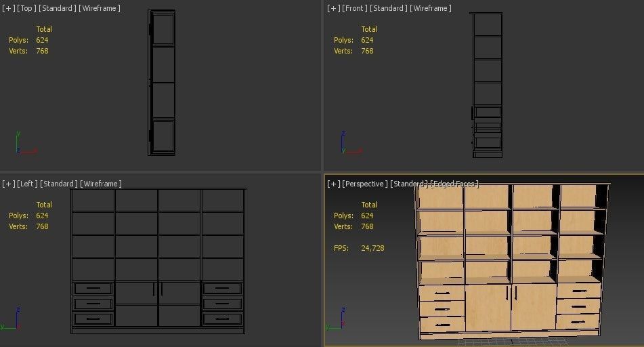
Task: Open [Standard] menu in Front viewport
Action: click(x=389, y=8)
